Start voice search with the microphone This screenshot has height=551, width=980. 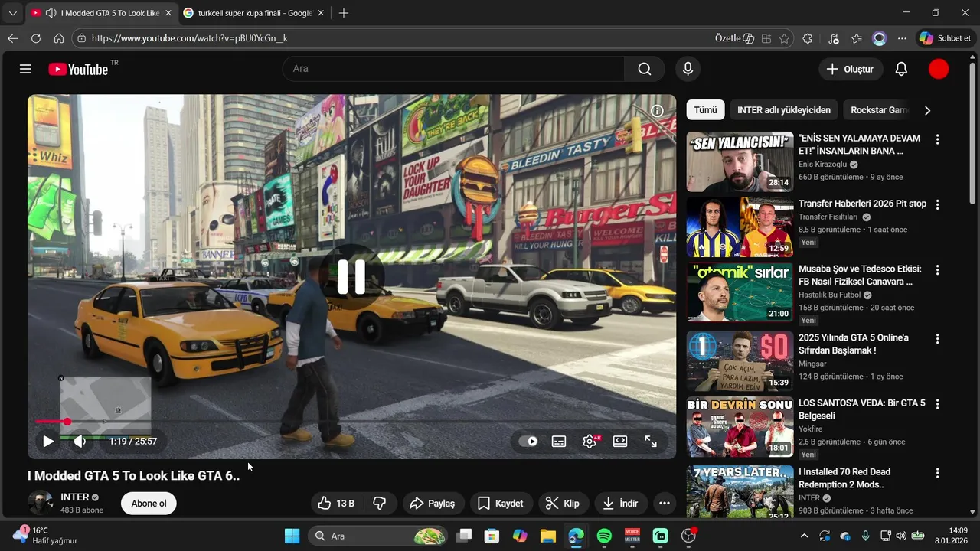click(x=688, y=69)
